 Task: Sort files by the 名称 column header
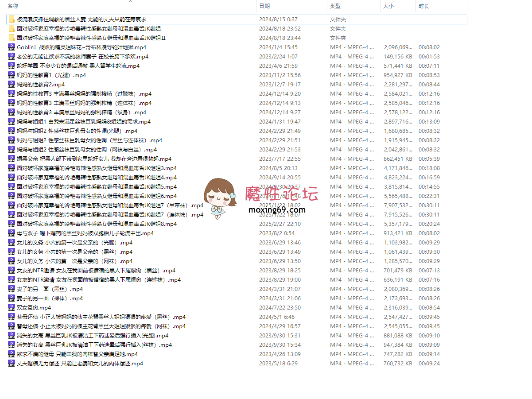pos(13,6)
